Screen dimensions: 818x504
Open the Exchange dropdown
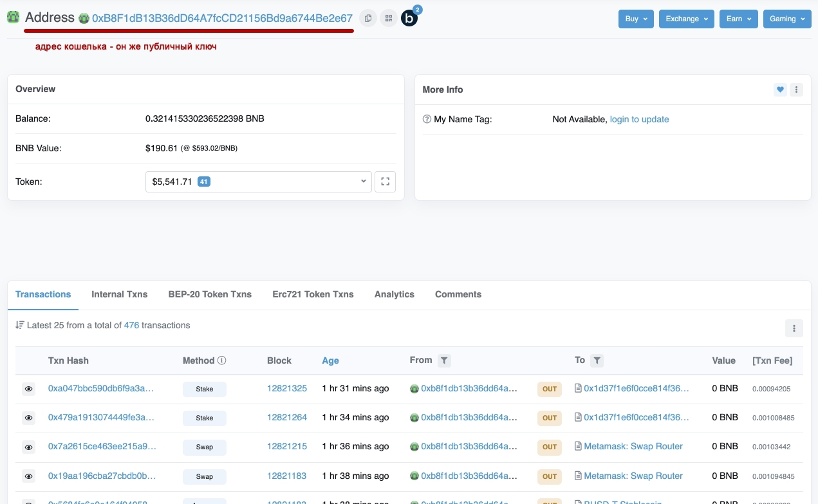point(687,19)
